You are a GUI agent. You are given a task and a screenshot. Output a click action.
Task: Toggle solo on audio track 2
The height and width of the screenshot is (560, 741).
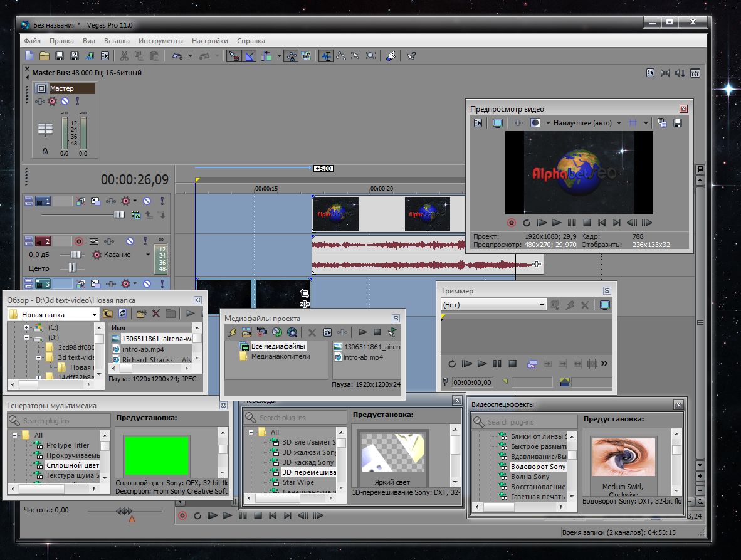coord(144,241)
